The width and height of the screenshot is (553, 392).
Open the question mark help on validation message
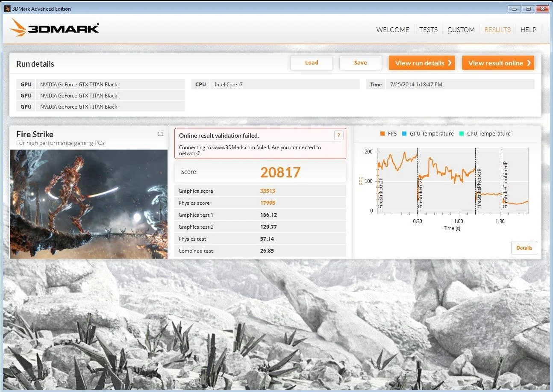point(338,136)
